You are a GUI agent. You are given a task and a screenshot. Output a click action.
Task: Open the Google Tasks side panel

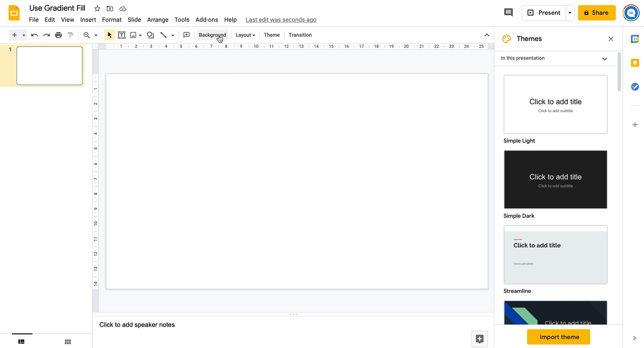click(635, 87)
